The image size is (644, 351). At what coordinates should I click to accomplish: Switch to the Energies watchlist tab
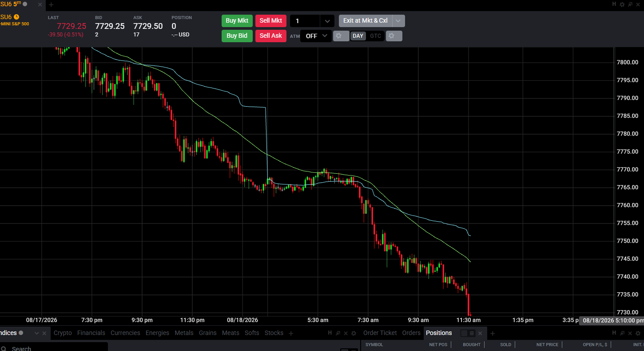coord(158,333)
